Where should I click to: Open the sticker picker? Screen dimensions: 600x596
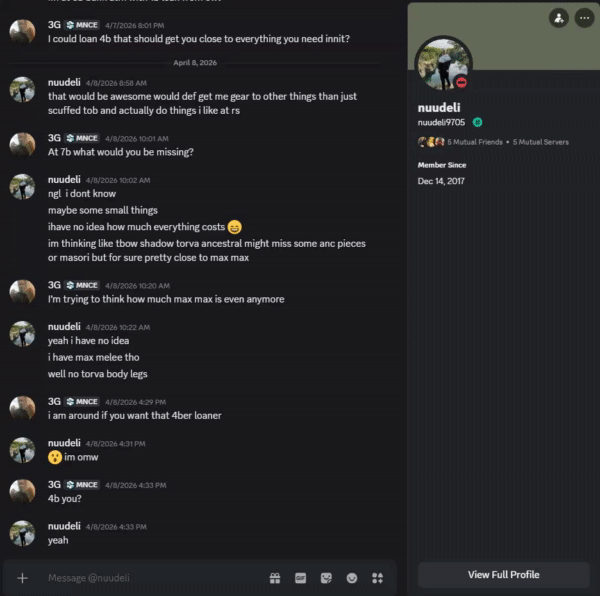click(326, 578)
